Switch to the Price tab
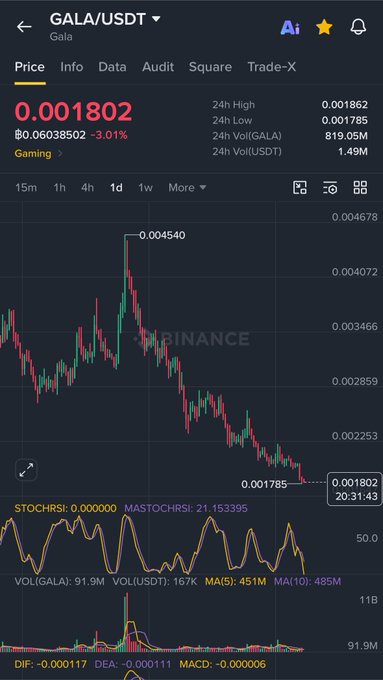The image size is (383, 680). [29, 67]
